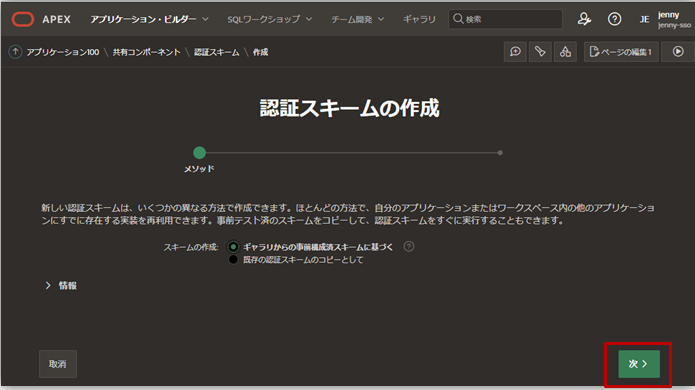This screenshot has height=390, width=695.
Task: Go to 共有コンポーネント breadcrumb
Action: pyautogui.click(x=146, y=52)
